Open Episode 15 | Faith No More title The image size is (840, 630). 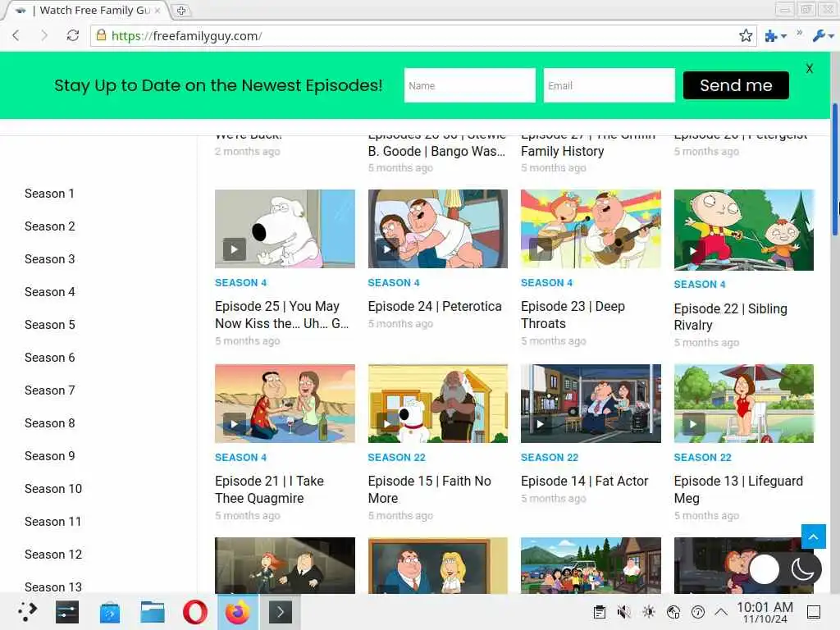point(429,489)
